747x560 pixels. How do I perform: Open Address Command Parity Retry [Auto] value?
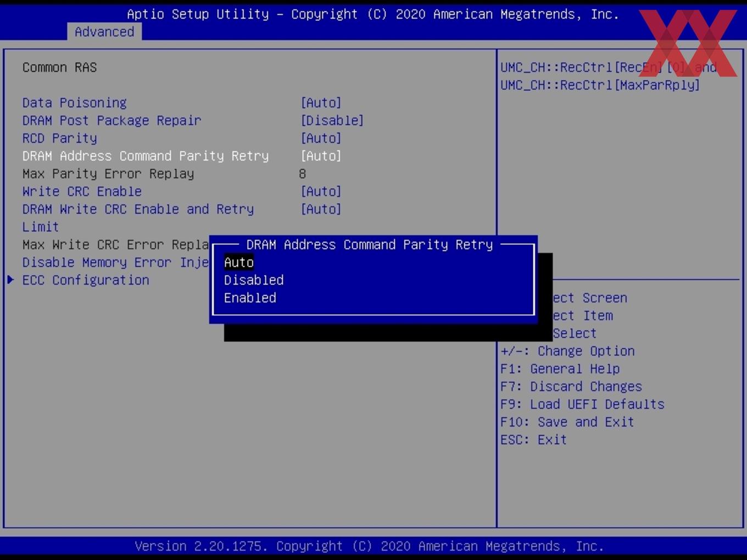[321, 156]
